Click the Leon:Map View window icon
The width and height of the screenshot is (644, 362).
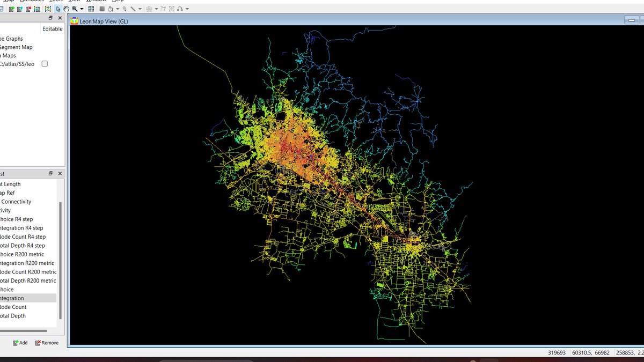(x=74, y=21)
